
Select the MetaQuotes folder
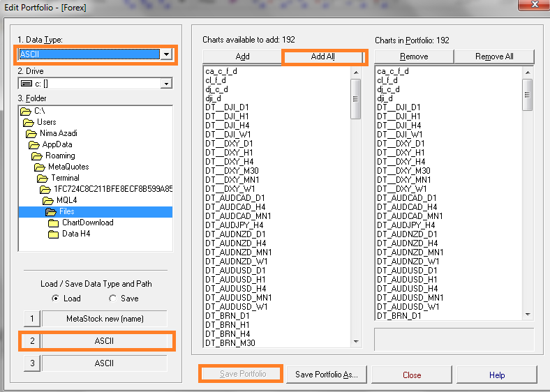61,167
